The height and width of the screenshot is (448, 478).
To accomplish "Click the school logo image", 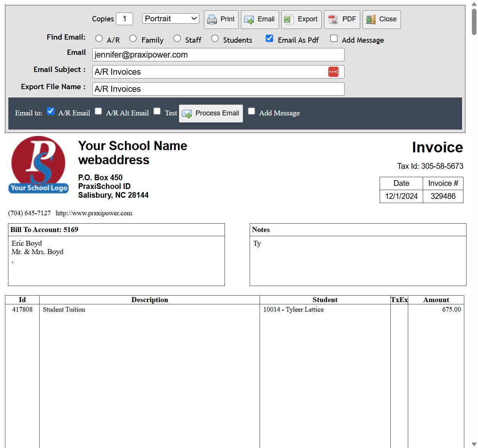I will (38, 165).
